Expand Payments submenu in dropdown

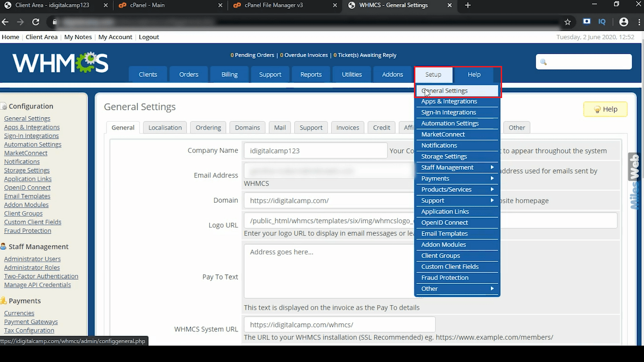click(457, 178)
